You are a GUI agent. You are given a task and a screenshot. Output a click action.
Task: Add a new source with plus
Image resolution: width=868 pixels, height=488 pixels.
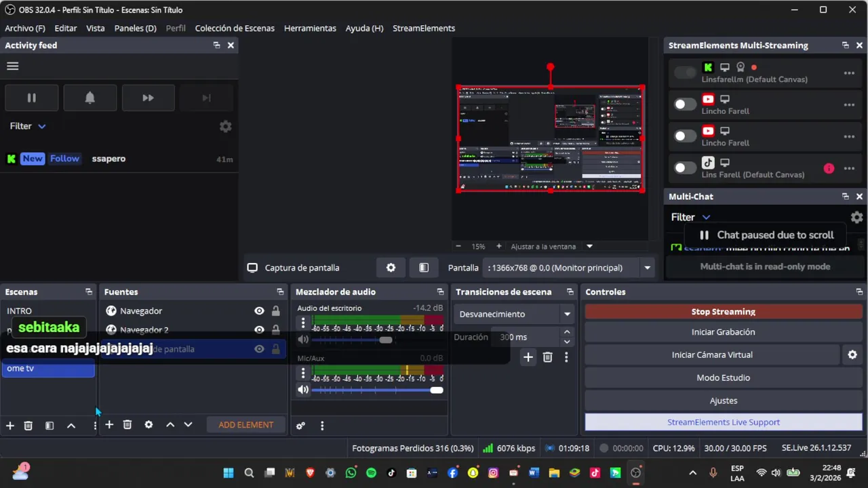tap(109, 425)
